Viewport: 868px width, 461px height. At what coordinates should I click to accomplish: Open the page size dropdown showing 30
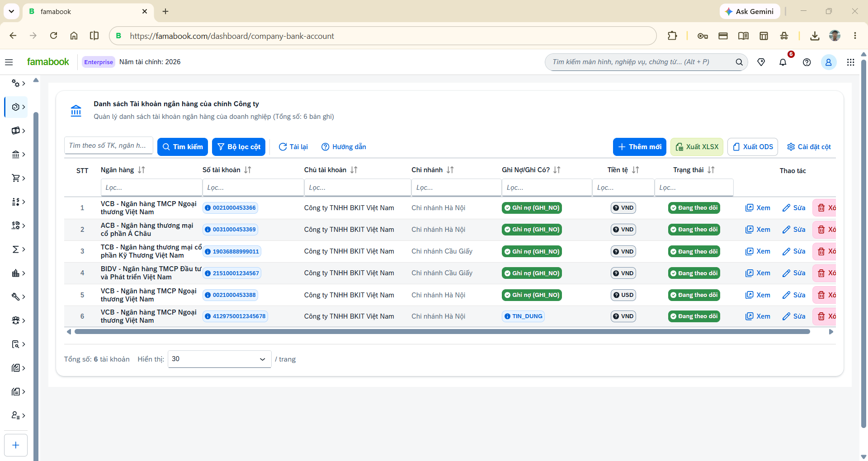pyautogui.click(x=219, y=359)
